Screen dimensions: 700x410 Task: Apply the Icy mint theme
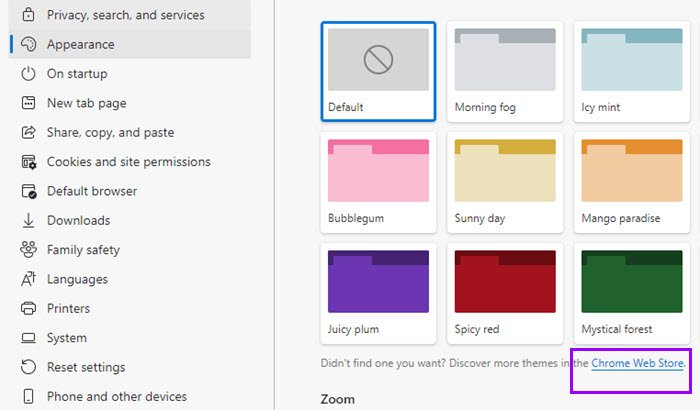[x=632, y=71]
